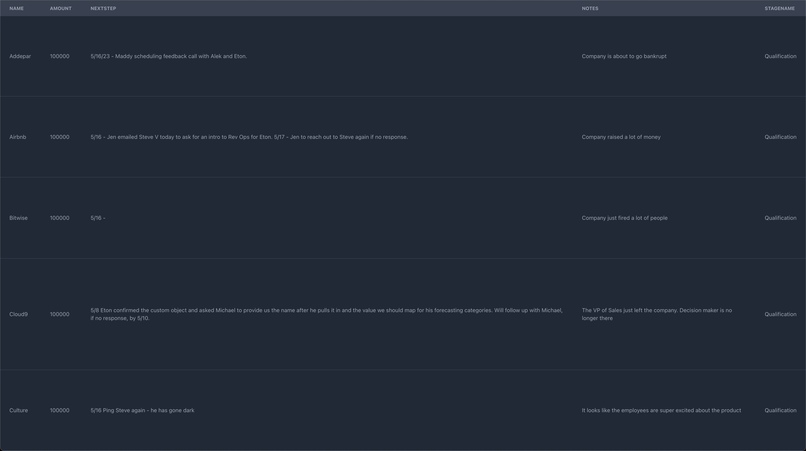
Task: Click the 100000 amount in Cloud9 row
Action: (x=60, y=314)
